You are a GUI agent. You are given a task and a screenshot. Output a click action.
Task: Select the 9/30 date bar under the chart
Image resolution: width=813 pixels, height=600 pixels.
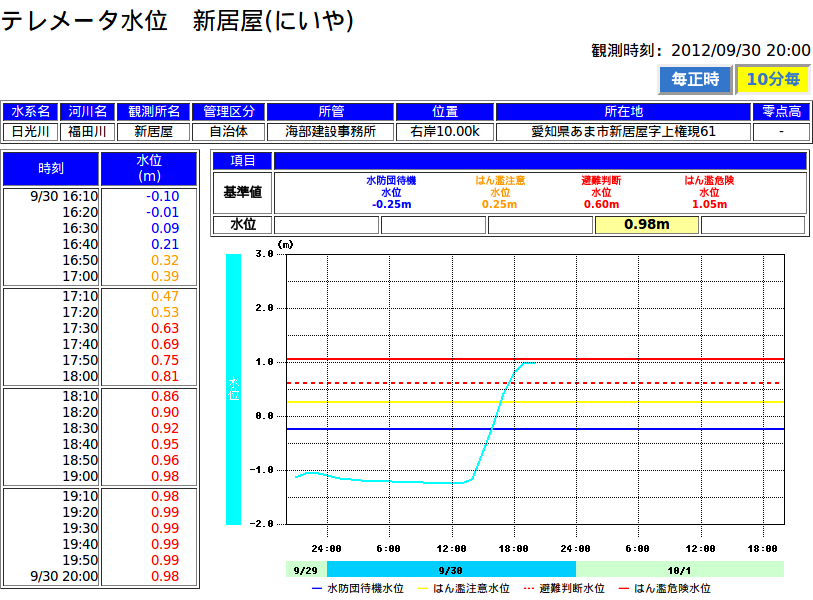tap(450, 569)
